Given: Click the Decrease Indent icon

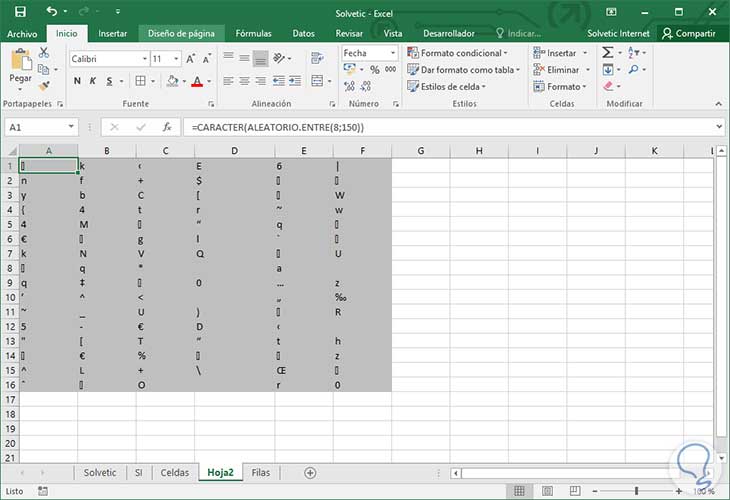Looking at the screenshot, I should [278, 81].
